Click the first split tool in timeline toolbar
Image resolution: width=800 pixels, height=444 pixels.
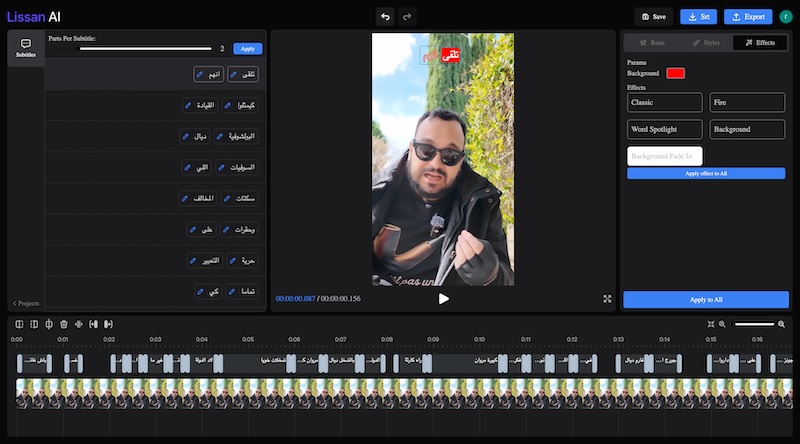pos(19,324)
